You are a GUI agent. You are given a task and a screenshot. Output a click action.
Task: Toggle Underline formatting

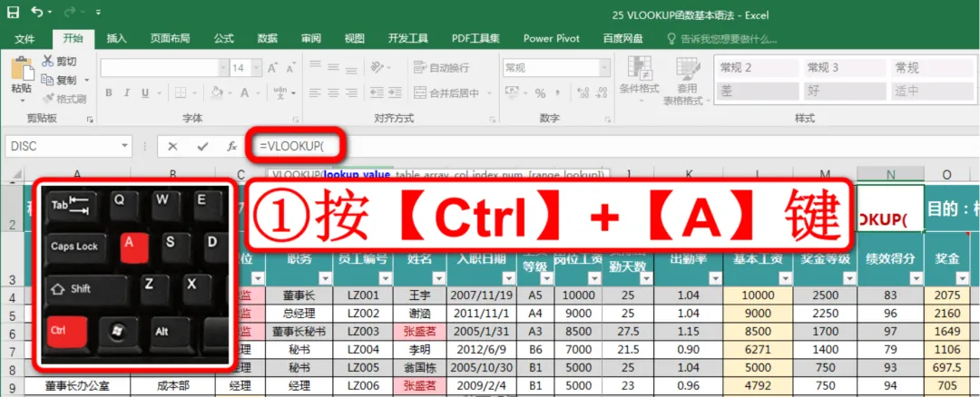click(145, 93)
